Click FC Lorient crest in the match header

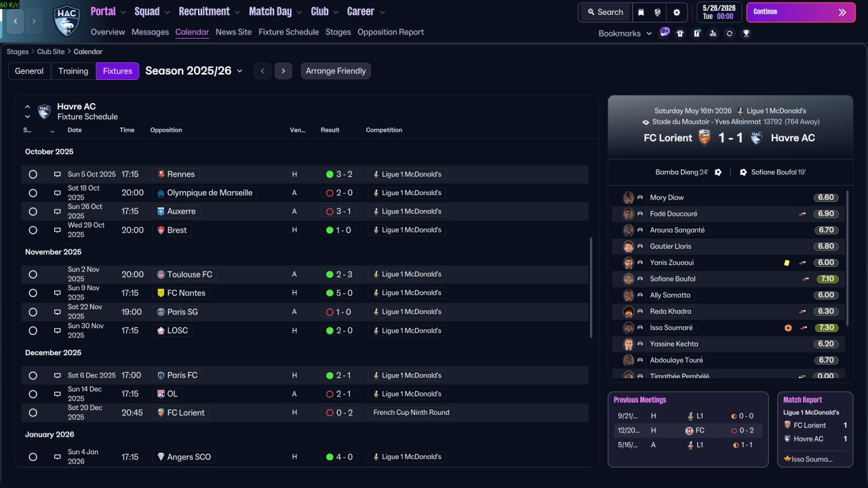click(705, 138)
